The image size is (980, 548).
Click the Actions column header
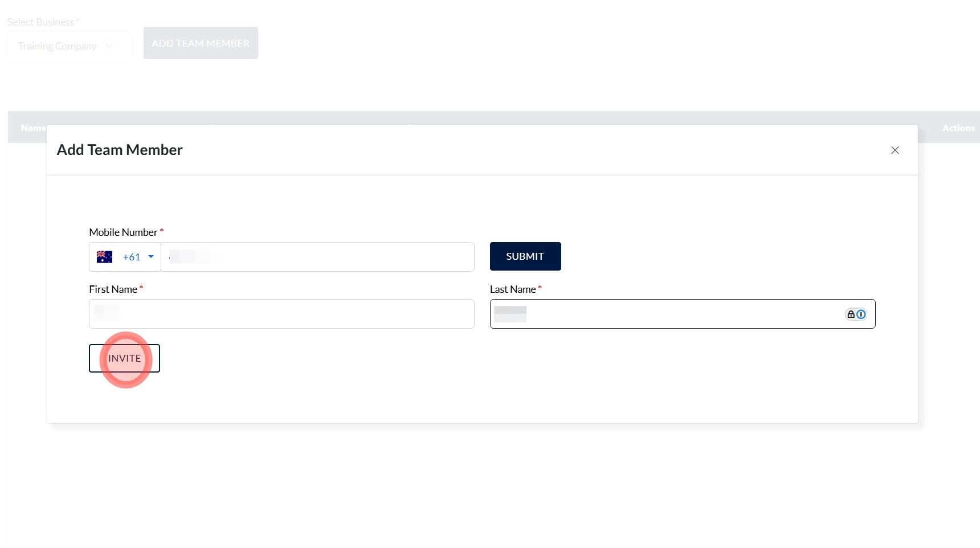pos(958,128)
